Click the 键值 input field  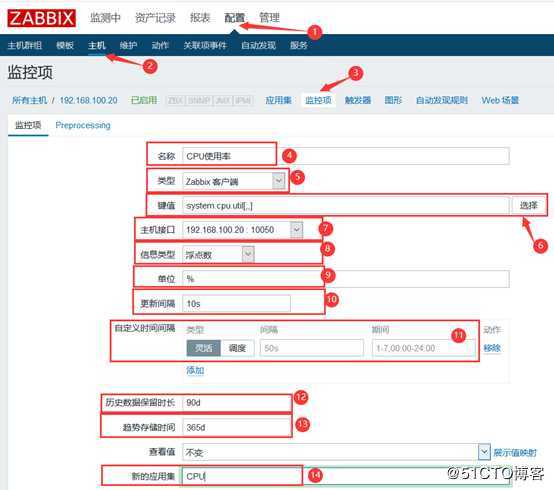pos(346,205)
